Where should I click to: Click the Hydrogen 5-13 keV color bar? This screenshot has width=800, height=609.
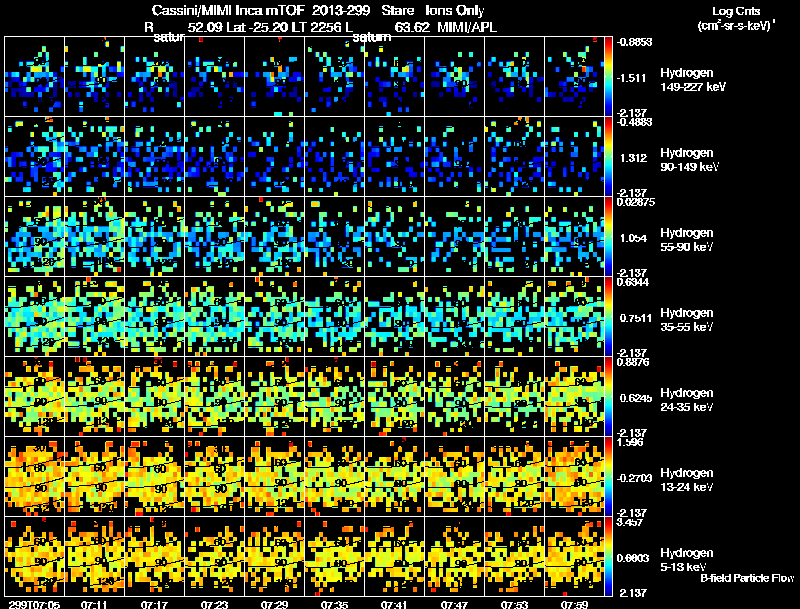(x=608, y=557)
